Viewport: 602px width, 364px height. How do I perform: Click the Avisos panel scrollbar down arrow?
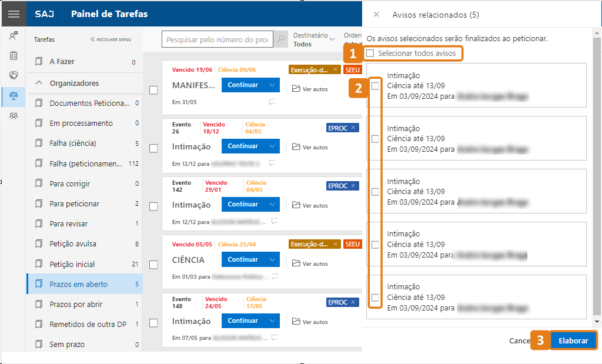pyautogui.click(x=597, y=322)
